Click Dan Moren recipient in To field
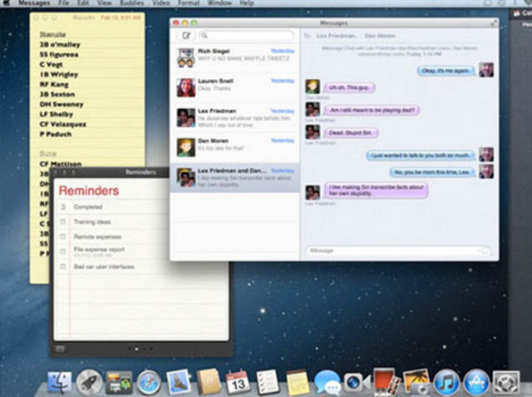The height and width of the screenshot is (397, 532). 380,36
